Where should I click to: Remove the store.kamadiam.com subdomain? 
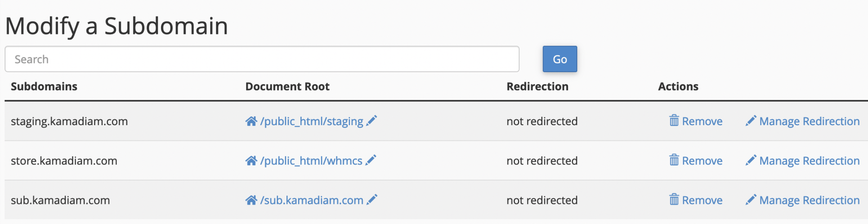pyautogui.click(x=701, y=161)
